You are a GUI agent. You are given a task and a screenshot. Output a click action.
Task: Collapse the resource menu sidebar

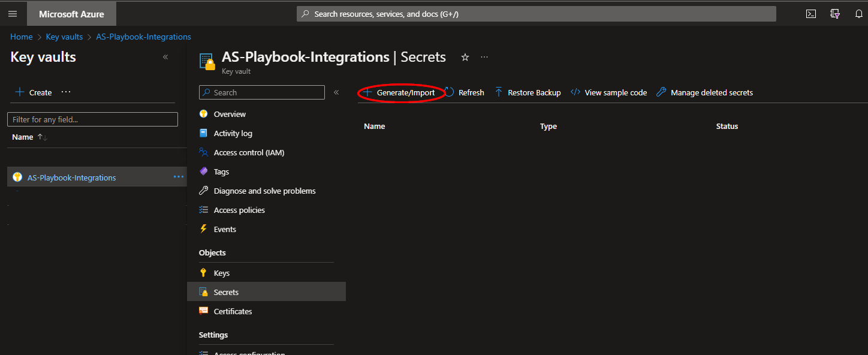coord(336,92)
